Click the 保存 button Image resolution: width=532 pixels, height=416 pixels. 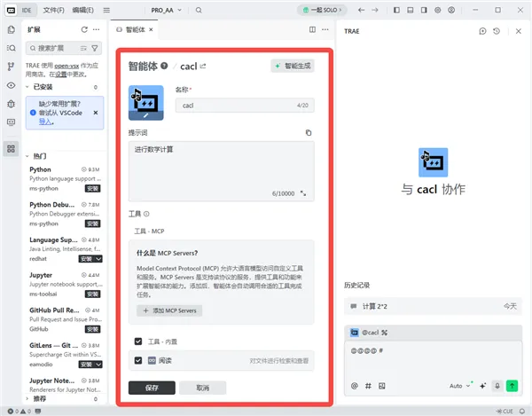pyautogui.click(x=152, y=388)
